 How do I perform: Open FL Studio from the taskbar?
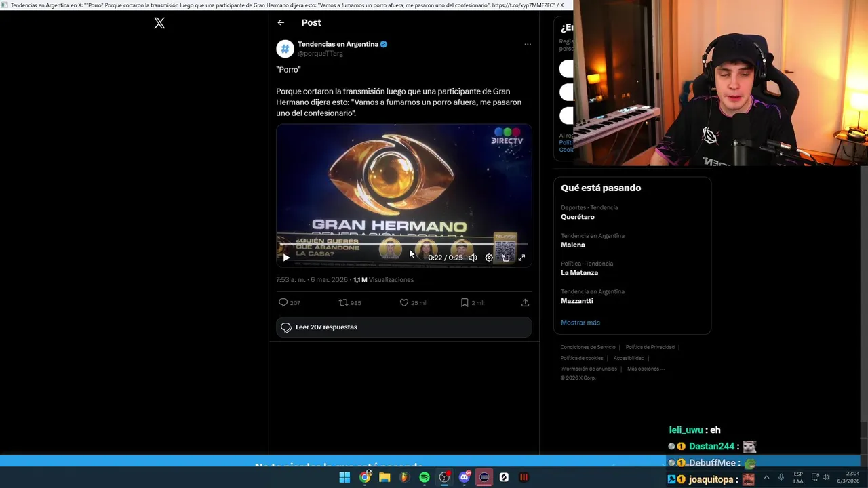[x=404, y=477]
